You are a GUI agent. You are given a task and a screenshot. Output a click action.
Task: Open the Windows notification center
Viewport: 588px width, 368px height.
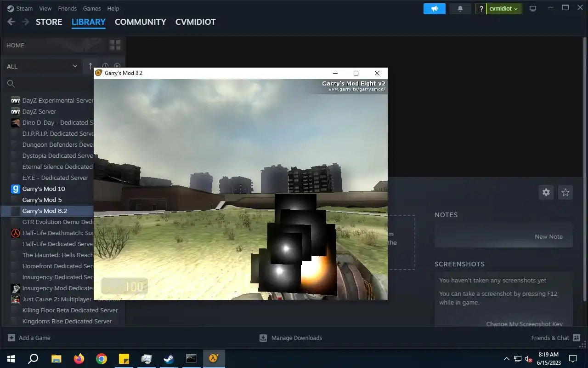click(x=573, y=359)
